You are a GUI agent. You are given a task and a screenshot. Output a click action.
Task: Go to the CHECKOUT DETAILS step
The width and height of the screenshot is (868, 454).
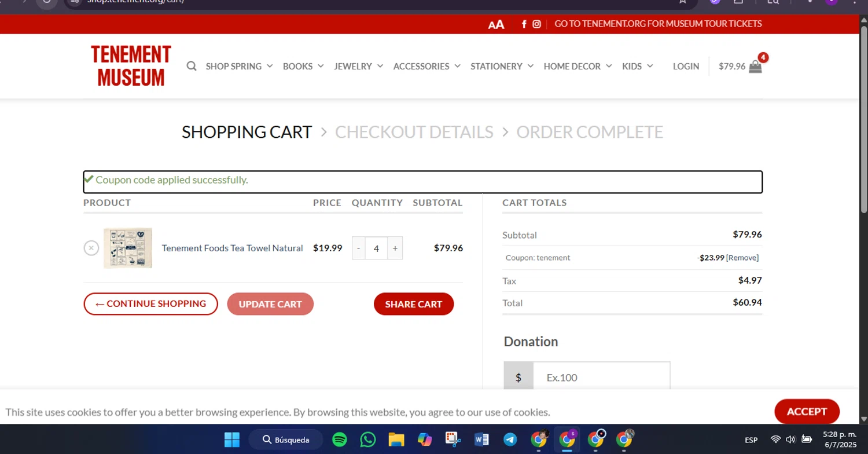[x=414, y=132]
